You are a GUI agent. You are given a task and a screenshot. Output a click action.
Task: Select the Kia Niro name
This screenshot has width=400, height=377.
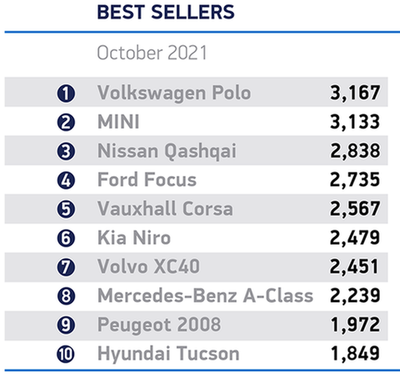point(134,238)
